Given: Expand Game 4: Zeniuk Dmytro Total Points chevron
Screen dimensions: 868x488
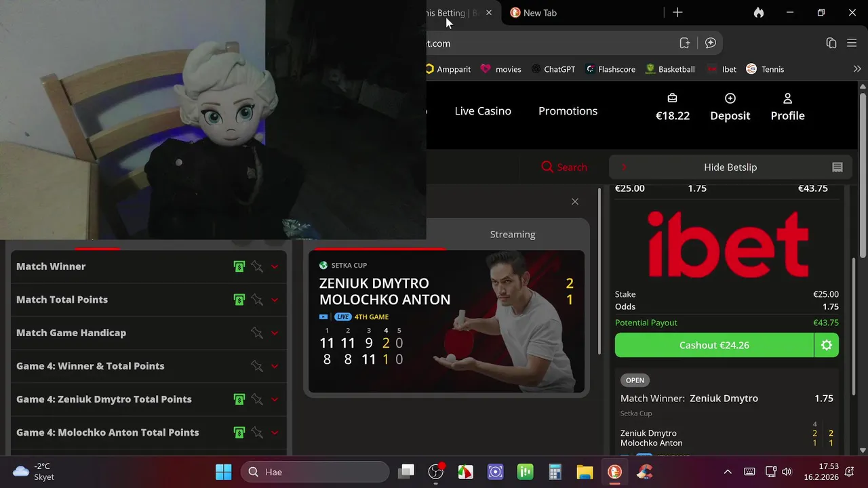Looking at the screenshot, I should point(275,400).
